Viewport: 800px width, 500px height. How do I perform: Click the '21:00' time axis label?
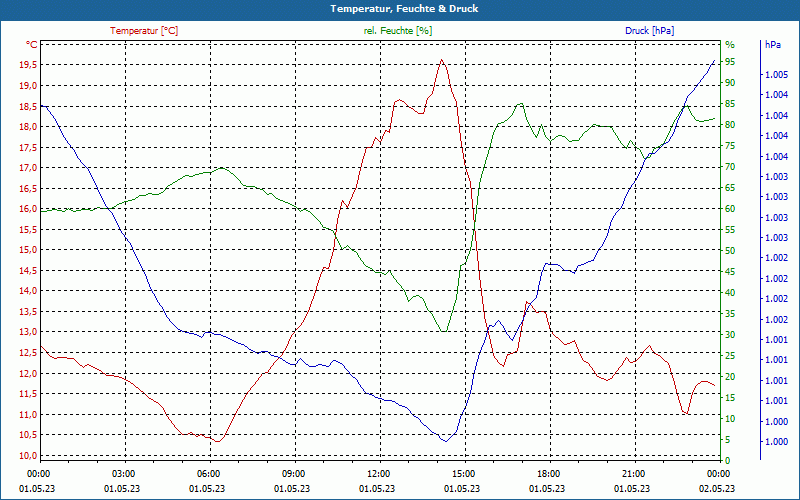pyautogui.click(x=633, y=474)
